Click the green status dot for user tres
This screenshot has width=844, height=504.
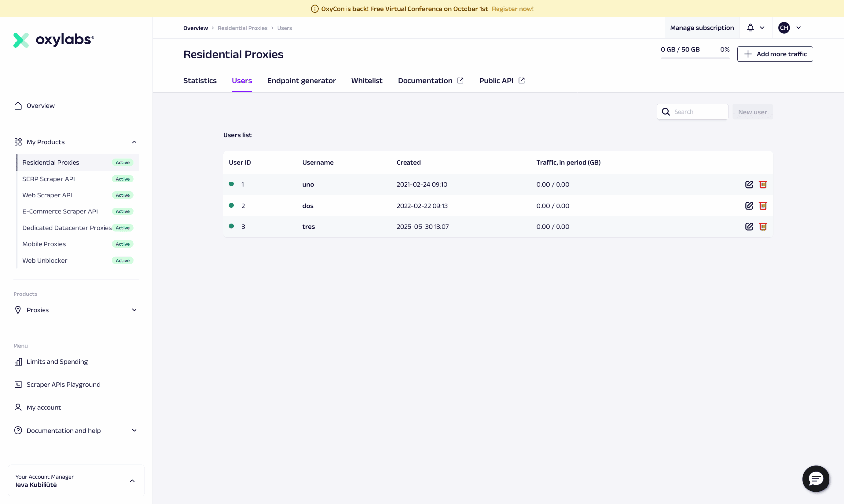click(231, 226)
